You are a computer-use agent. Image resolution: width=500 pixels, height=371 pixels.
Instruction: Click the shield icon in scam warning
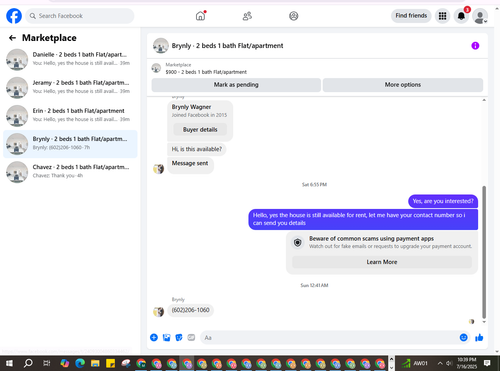coord(298,242)
